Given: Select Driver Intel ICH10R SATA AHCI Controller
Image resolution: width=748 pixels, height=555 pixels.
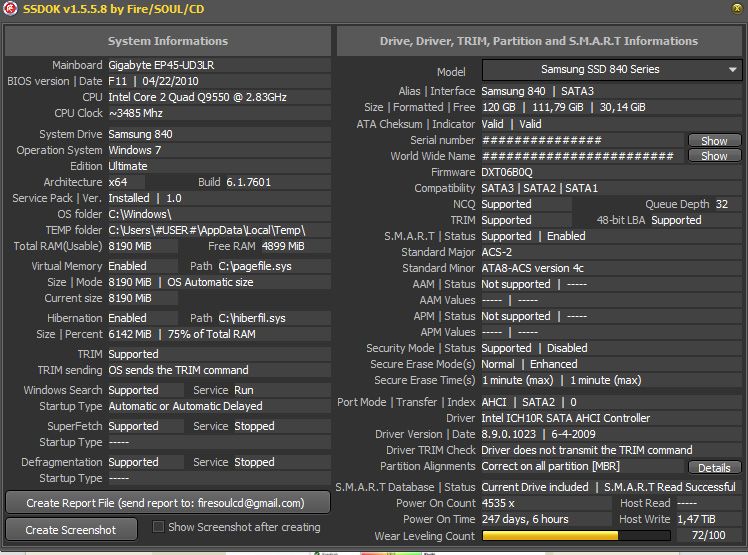Looking at the screenshot, I should [565, 418].
